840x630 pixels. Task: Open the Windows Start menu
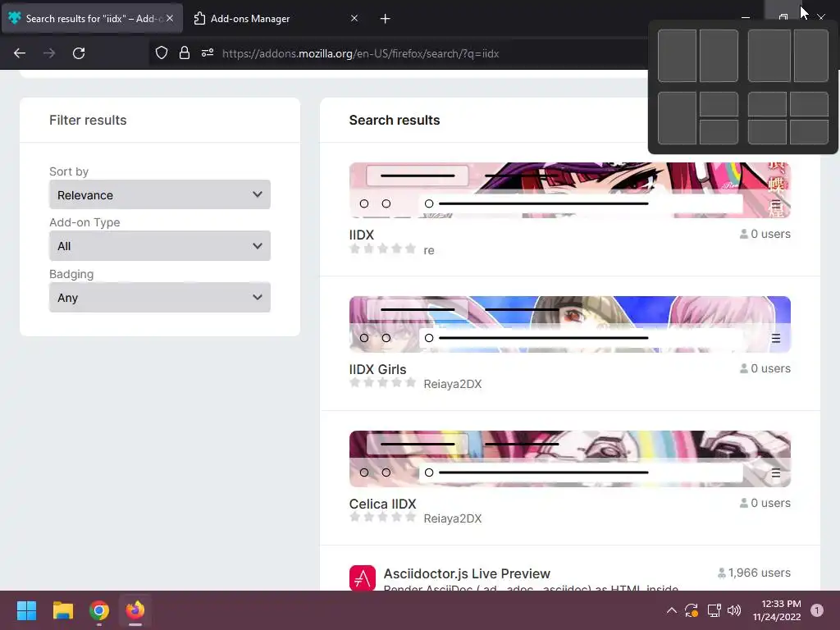[26, 610]
